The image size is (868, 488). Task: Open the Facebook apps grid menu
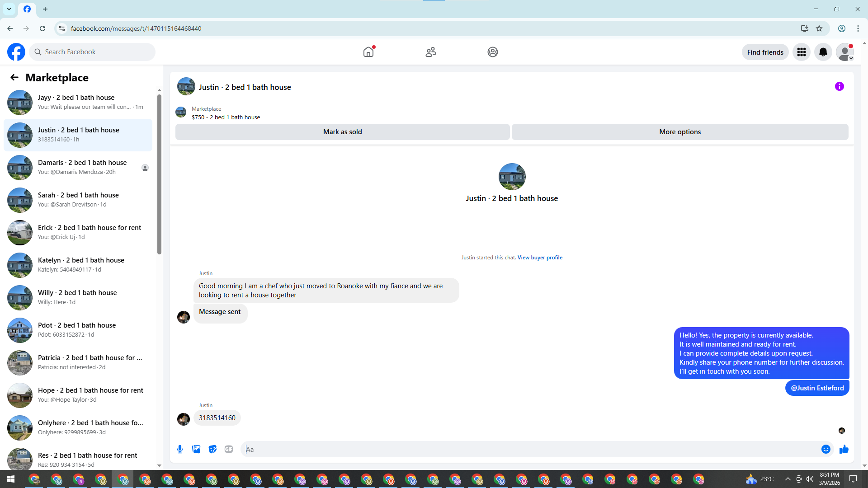click(801, 52)
